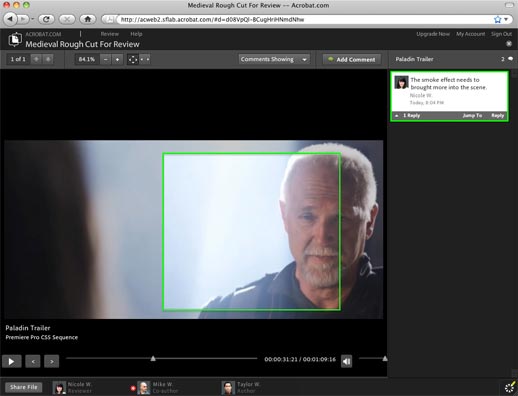518x396 pixels.
Task: Click the Add Comment button
Action: click(x=352, y=59)
